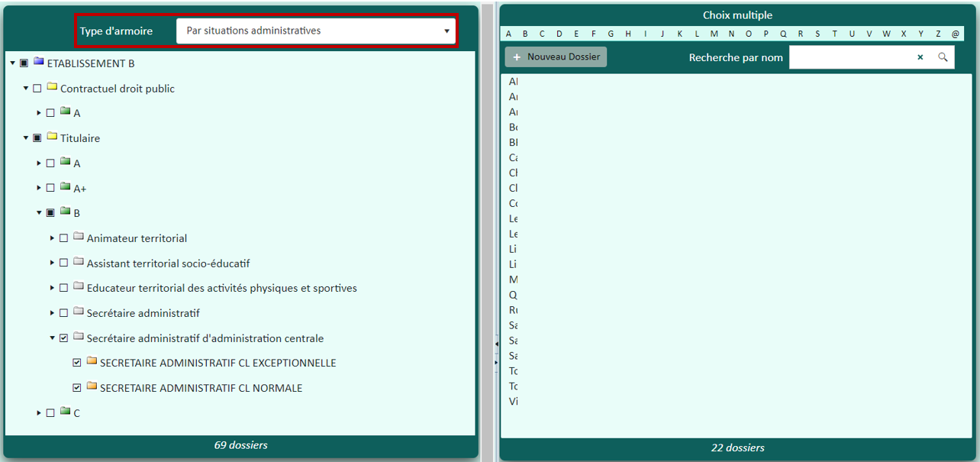Uncheck SECRETAIRE ADMINISTRATIF CL EXCEPTIONNELLE checkbox

(77, 363)
